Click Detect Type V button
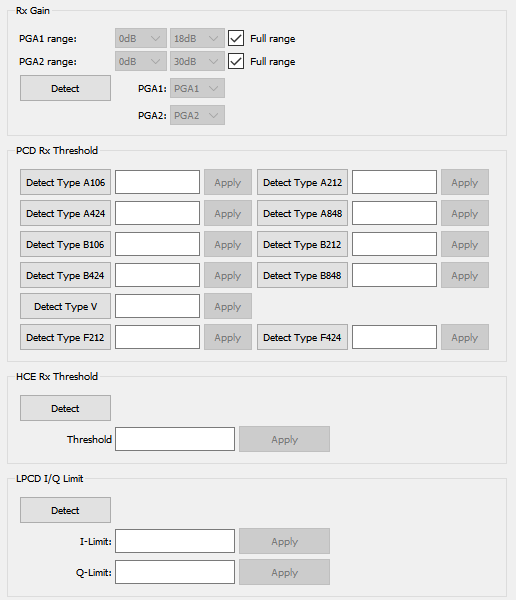516x600 pixels. pyautogui.click(x=65, y=306)
